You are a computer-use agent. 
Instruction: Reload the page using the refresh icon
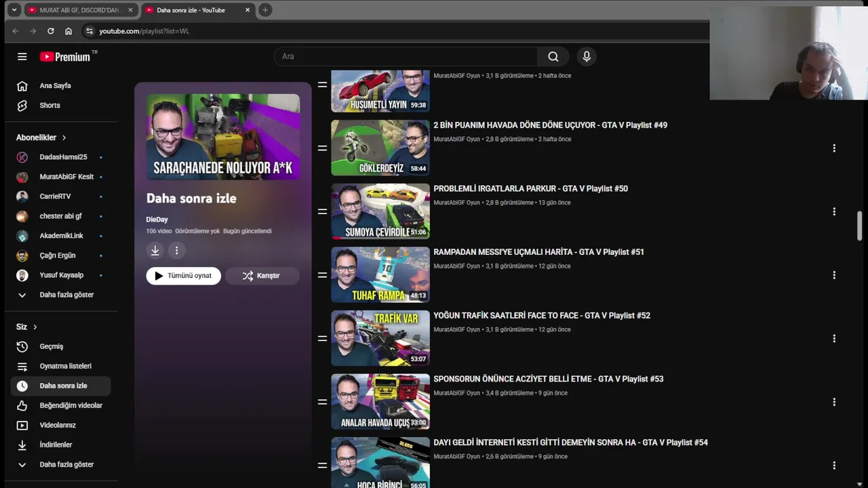coord(51,31)
